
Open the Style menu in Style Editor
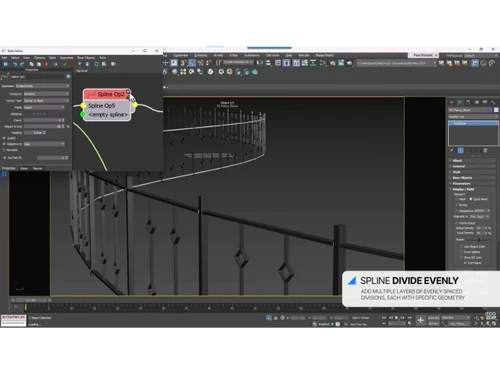pyautogui.click(x=52, y=58)
